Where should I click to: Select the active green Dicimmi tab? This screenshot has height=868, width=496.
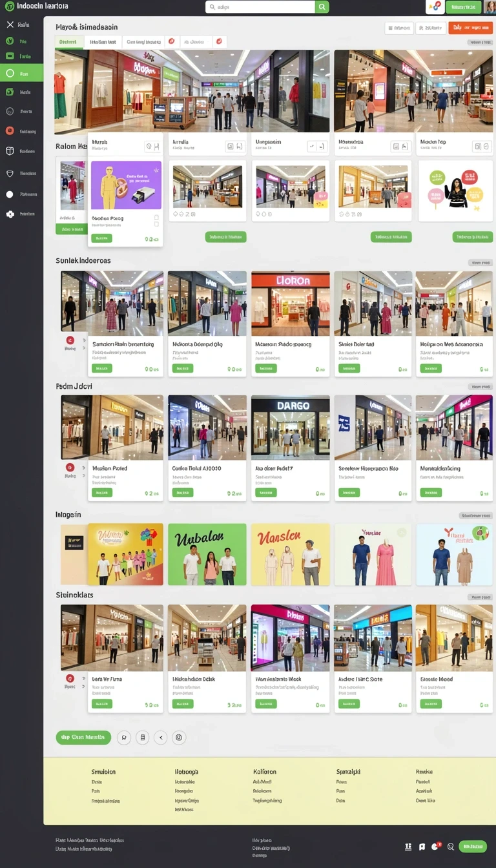click(x=69, y=42)
